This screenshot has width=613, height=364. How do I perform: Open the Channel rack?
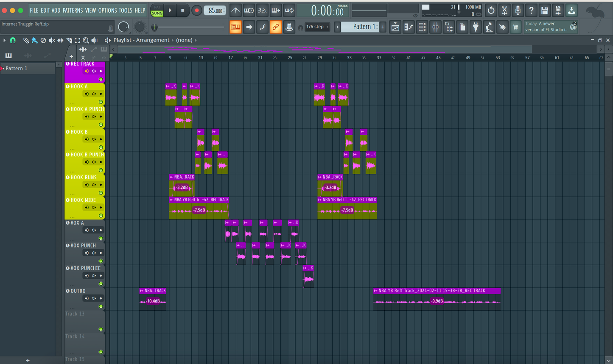point(422,27)
